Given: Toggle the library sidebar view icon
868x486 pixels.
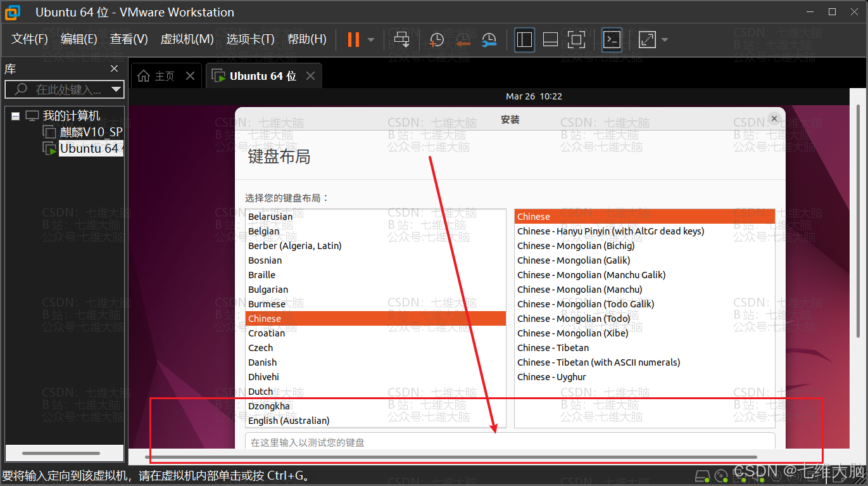Looking at the screenshot, I should tap(524, 39).
